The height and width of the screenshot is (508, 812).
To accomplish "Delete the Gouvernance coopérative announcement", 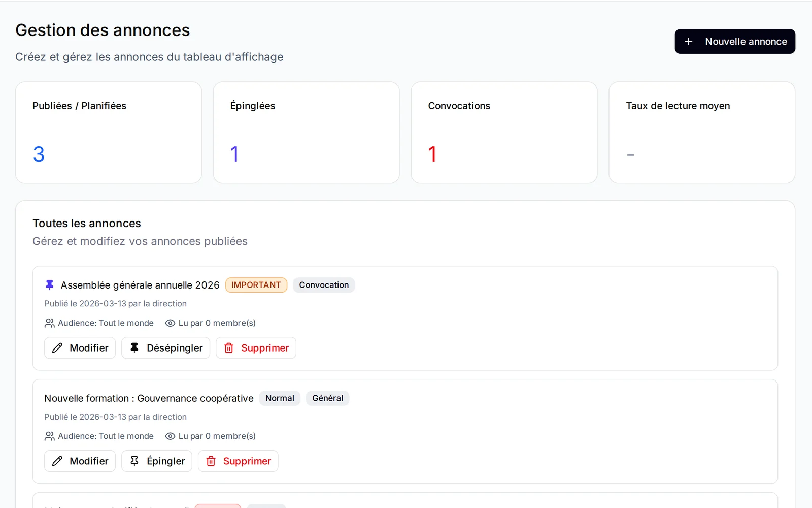I will pyautogui.click(x=238, y=461).
